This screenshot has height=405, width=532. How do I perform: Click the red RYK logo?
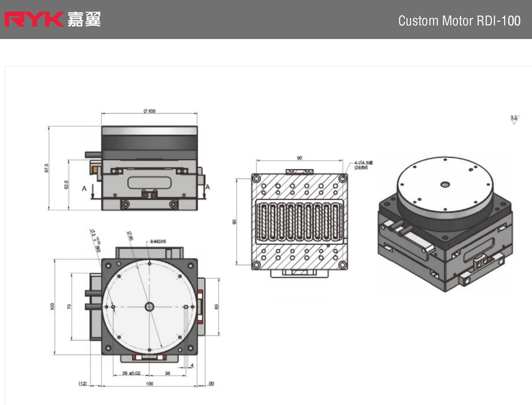tap(34, 19)
